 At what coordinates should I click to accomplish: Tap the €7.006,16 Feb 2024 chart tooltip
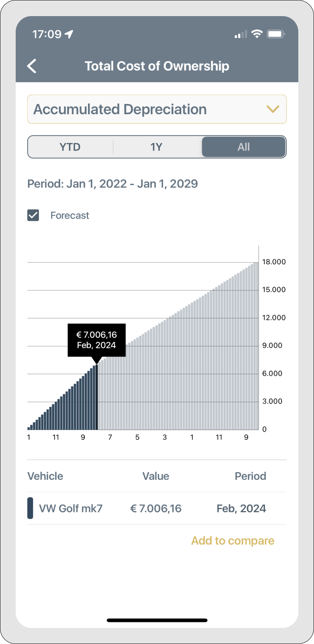tap(97, 340)
